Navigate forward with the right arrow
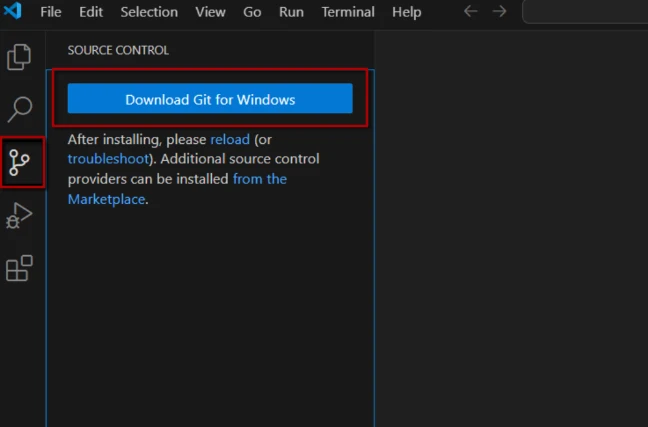 click(499, 12)
